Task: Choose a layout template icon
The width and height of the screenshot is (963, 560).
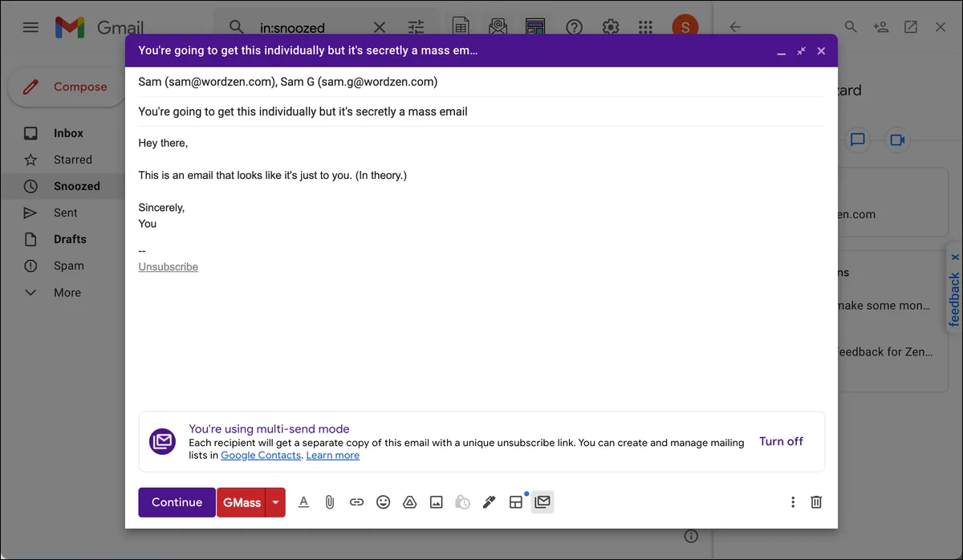Action: (x=516, y=502)
